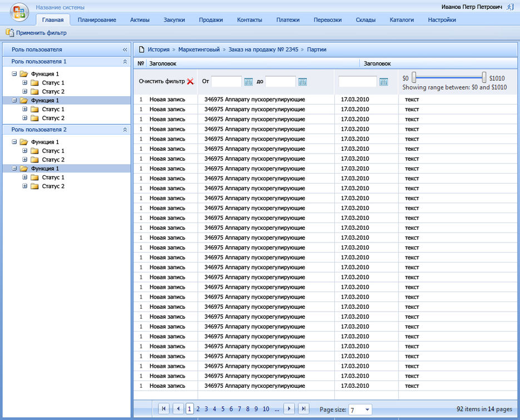The width and height of the screenshot is (520, 420).
Task: Open the Главная tab
Action: tap(53, 19)
